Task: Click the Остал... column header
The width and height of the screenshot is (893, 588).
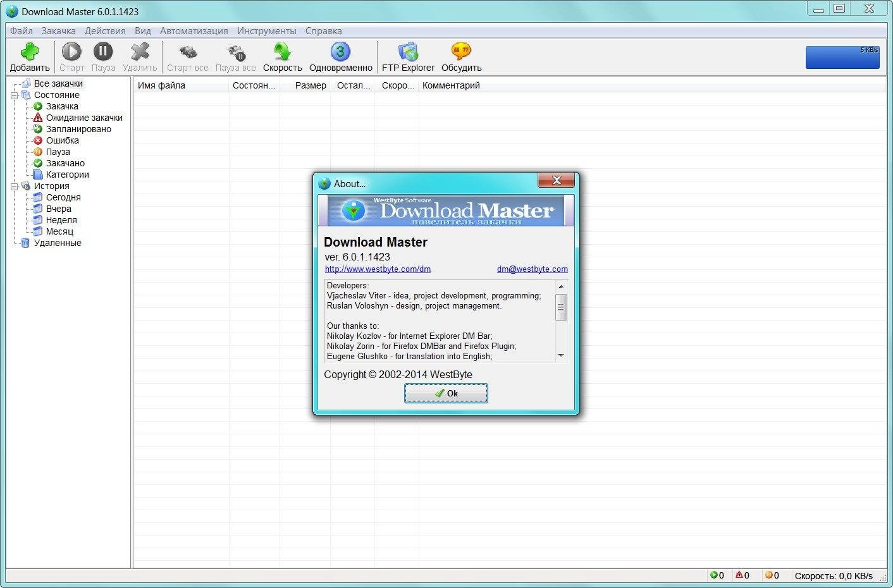Action: pyautogui.click(x=354, y=85)
